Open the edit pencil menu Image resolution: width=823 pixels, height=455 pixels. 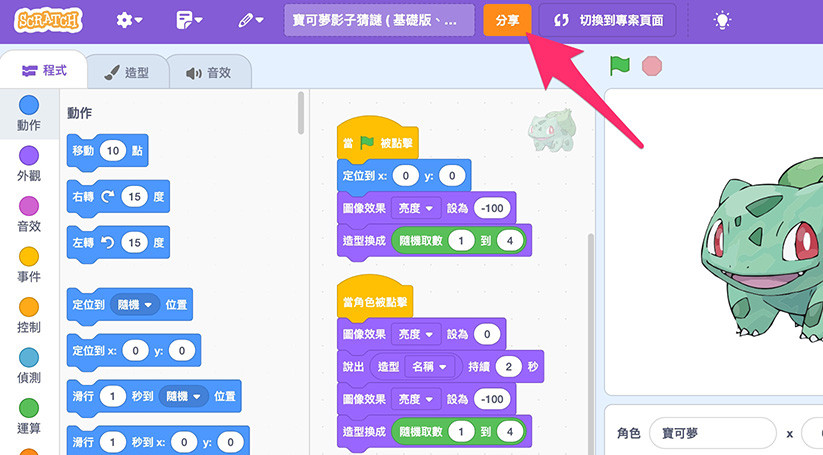(251, 20)
